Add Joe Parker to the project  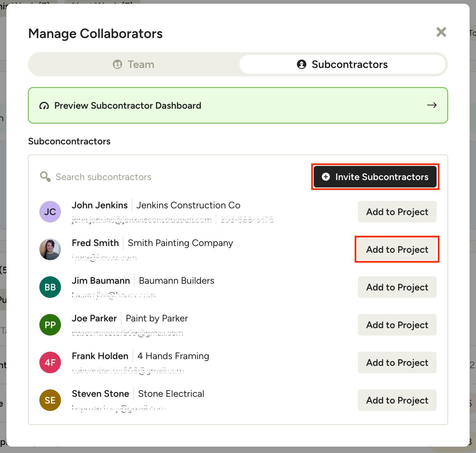[397, 325]
